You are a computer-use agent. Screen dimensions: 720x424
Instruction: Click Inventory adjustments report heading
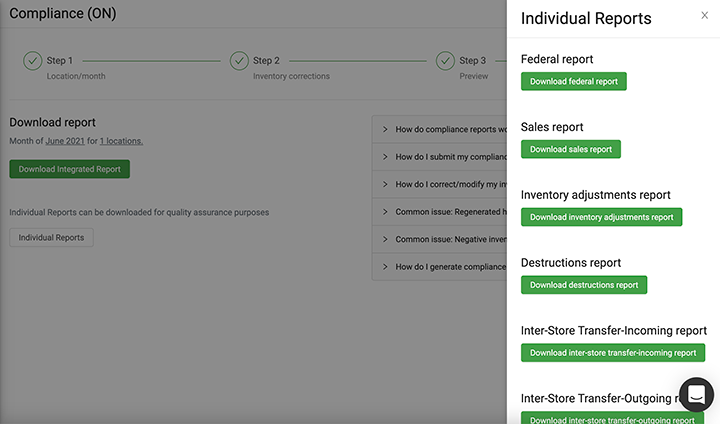pos(596,195)
